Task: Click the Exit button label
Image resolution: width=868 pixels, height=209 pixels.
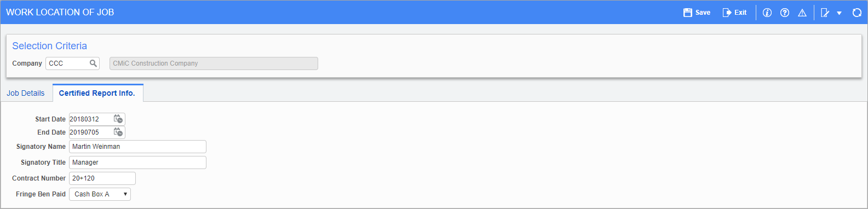Action: click(740, 13)
